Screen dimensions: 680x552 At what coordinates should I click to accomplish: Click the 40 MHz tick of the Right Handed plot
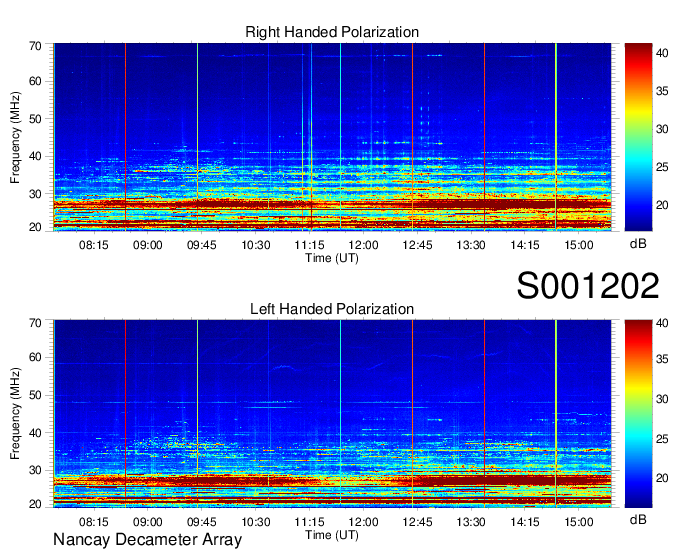tap(35, 157)
